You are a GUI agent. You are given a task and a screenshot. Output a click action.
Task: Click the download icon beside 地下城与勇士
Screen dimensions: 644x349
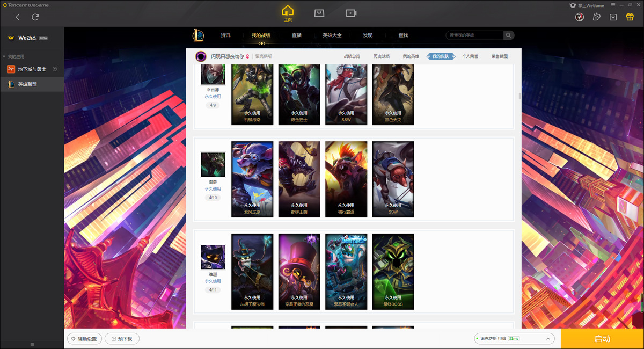(x=55, y=69)
